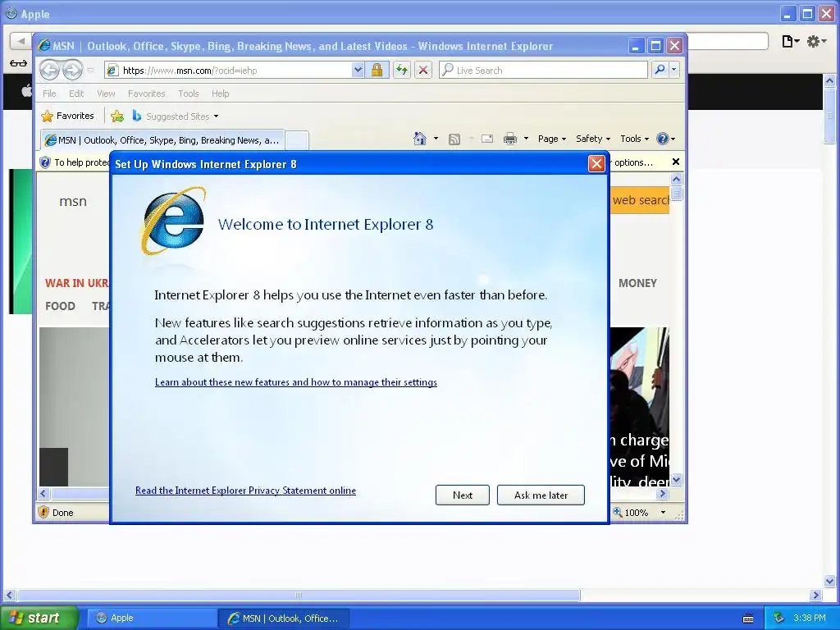Click the RSS feeds icon
Image resolution: width=840 pixels, height=630 pixels.
click(454, 139)
